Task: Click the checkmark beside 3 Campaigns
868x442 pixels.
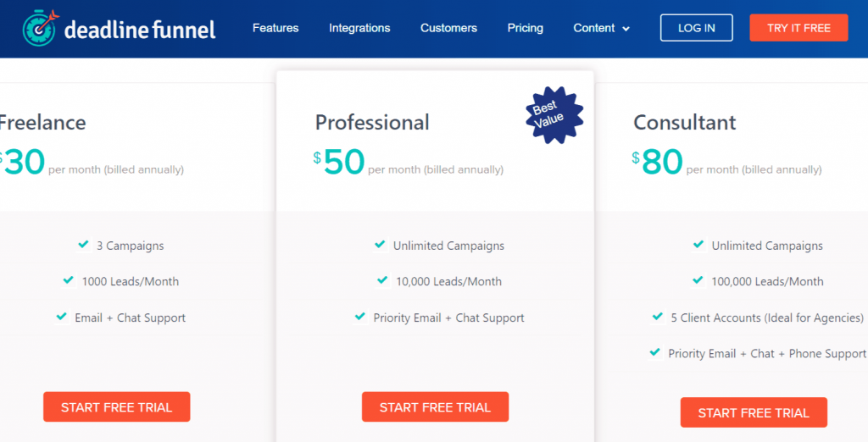Action: [x=84, y=244]
